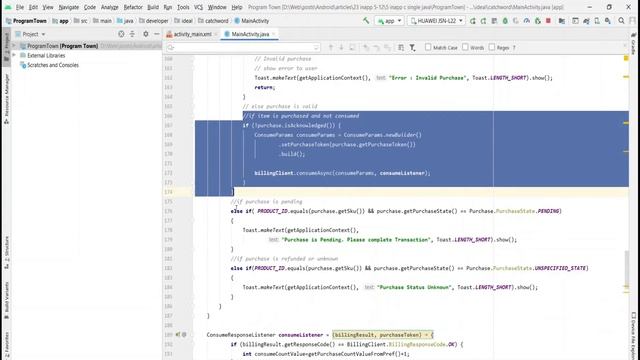Enable the Words checkbox
This screenshot has width=640, height=360.
point(465,47)
